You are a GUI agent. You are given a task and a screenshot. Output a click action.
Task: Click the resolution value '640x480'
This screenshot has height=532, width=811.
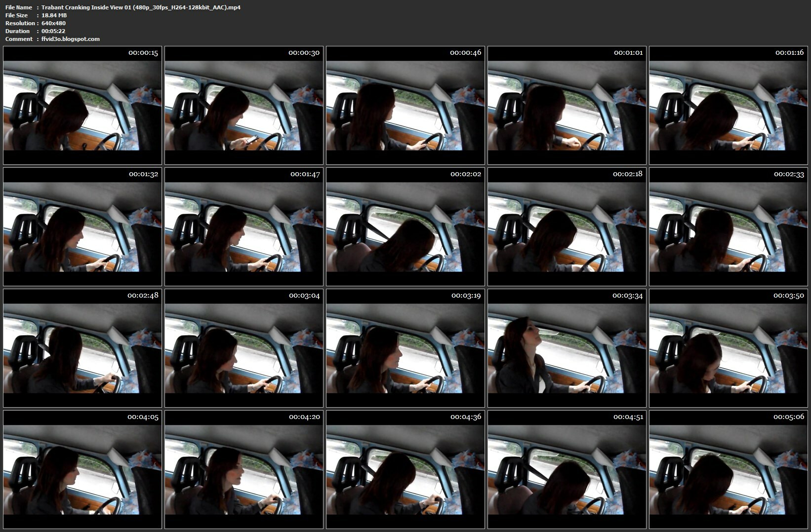pyautogui.click(x=53, y=23)
